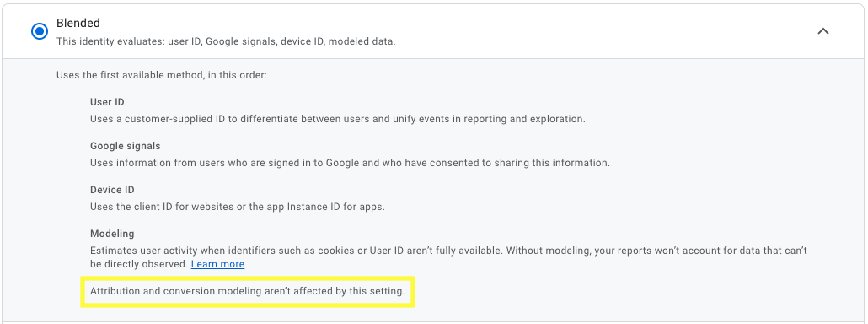The height and width of the screenshot is (324, 868).
Task: Collapse the Blended section with chevron
Action: (823, 31)
